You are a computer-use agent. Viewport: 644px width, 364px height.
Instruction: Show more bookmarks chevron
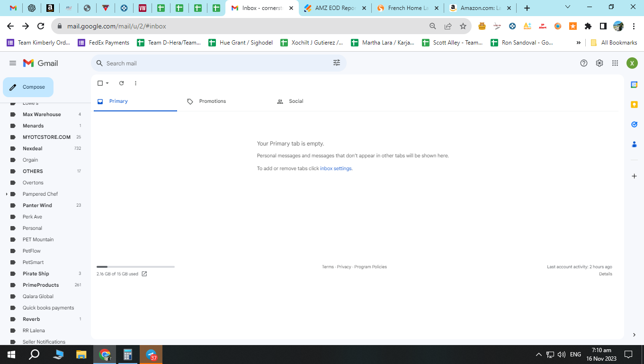(x=578, y=43)
